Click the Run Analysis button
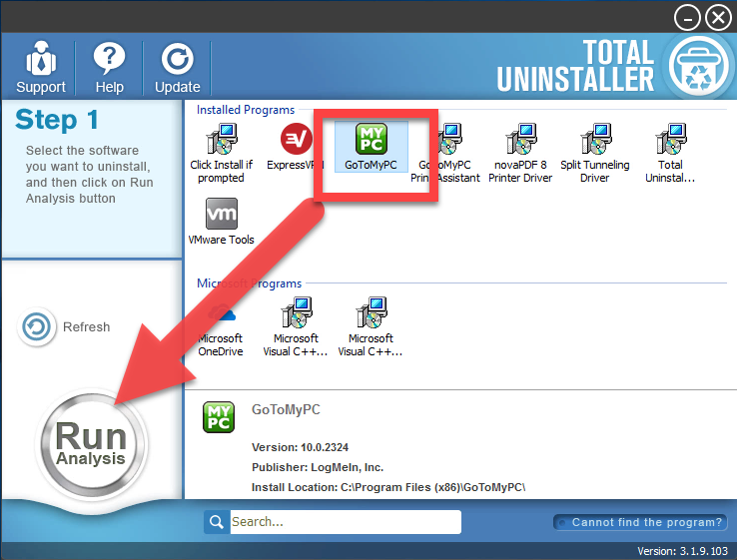The height and width of the screenshot is (560, 737). [91, 444]
